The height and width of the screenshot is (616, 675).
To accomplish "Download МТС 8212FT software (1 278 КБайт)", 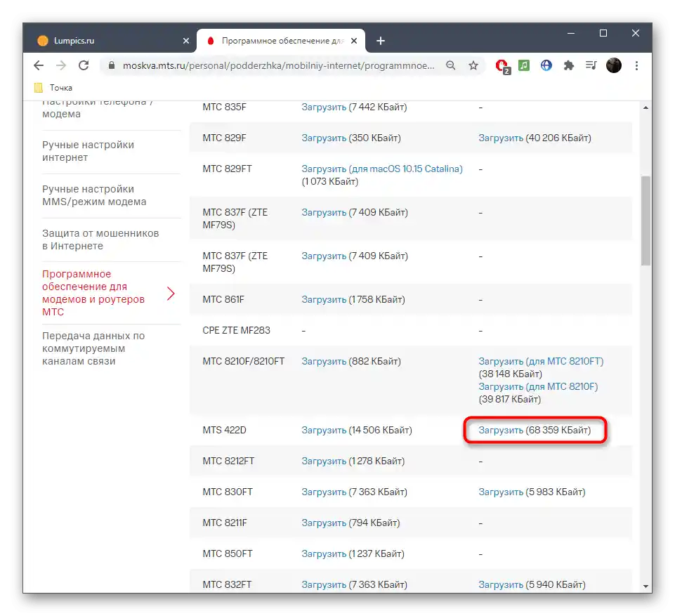I will click(x=324, y=461).
